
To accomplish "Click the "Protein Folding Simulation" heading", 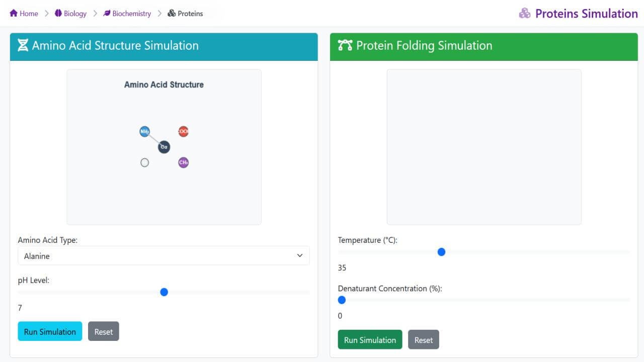I will 424,46.
